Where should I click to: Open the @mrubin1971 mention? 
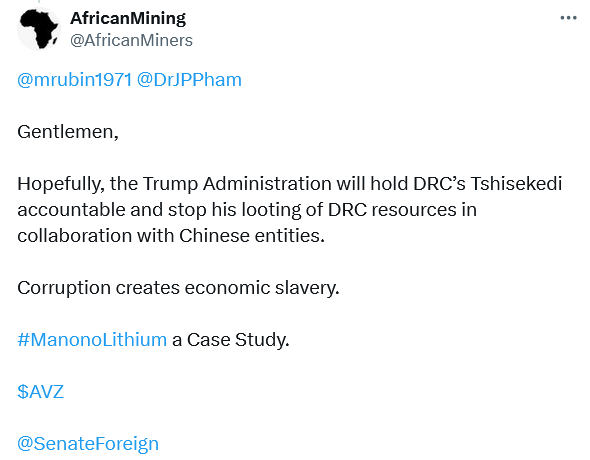[75, 80]
